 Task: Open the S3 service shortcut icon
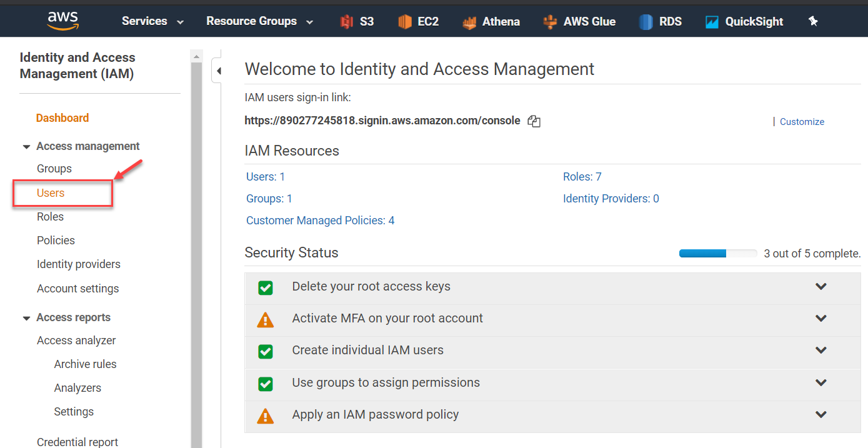tap(347, 22)
